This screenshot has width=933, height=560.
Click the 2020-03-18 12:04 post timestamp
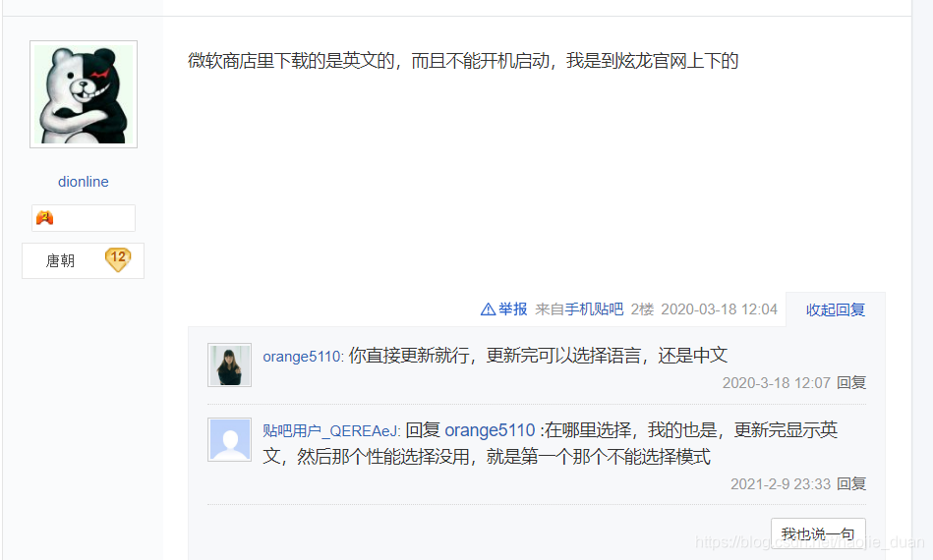click(719, 309)
